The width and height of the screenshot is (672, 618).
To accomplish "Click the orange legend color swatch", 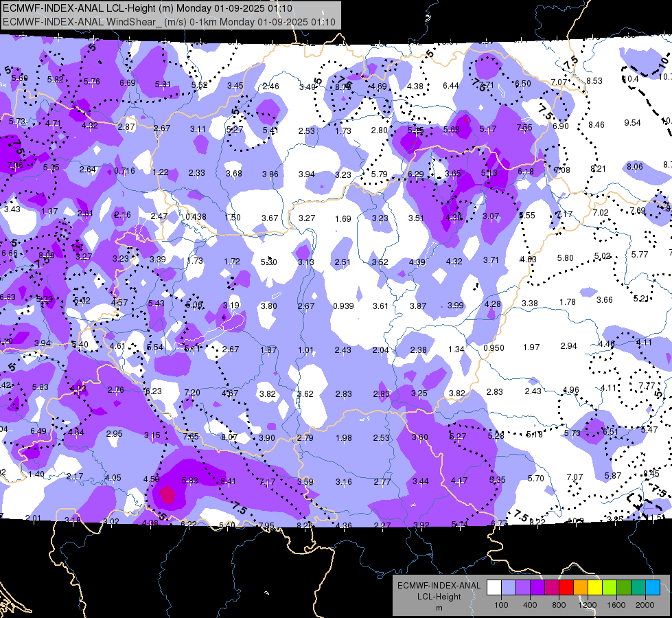I will pos(581,588).
